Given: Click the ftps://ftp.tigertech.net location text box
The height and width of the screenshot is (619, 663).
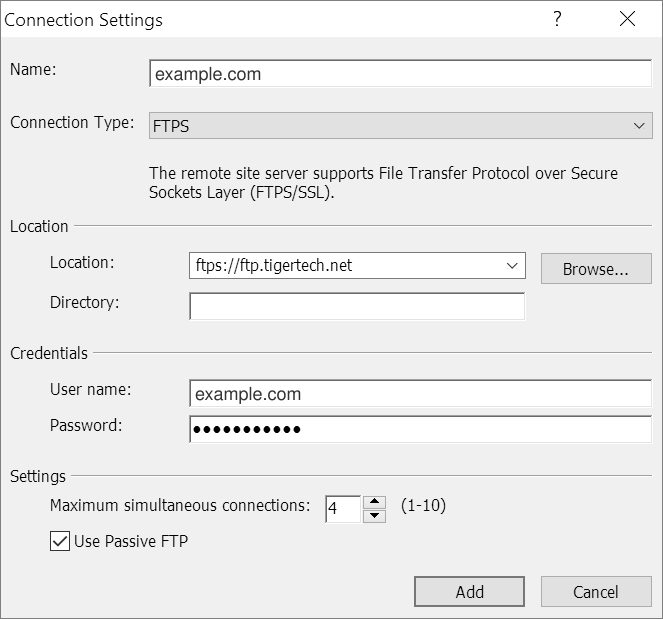Looking at the screenshot, I should [345, 266].
